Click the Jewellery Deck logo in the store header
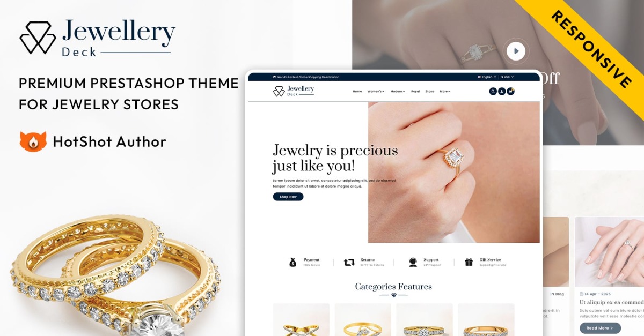644x336 pixels. coord(294,91)
